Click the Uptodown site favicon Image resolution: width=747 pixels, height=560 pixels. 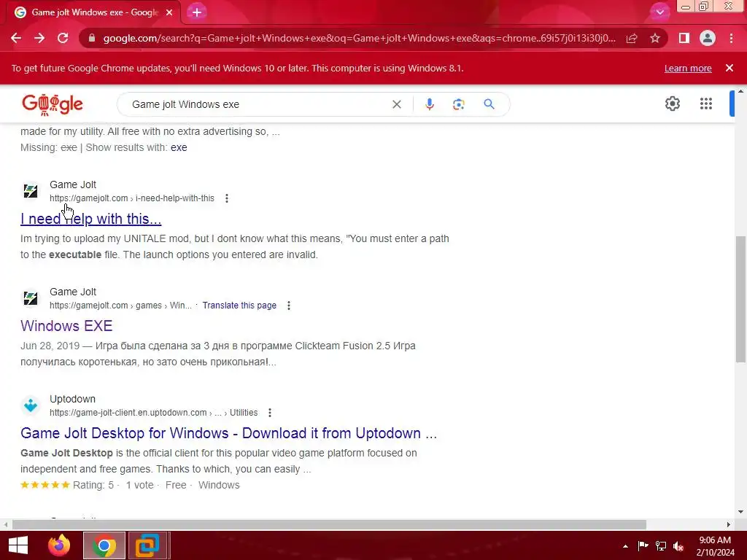(31, 405)
